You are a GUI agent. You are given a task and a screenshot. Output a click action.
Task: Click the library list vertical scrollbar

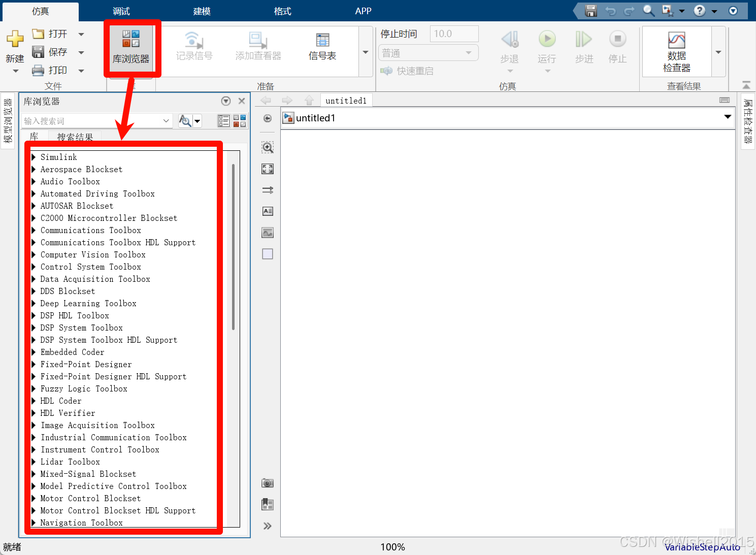pos(233,247)
